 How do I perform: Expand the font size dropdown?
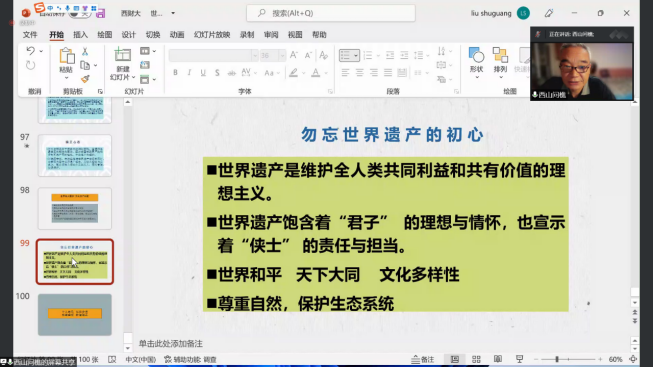coord(282,55)
